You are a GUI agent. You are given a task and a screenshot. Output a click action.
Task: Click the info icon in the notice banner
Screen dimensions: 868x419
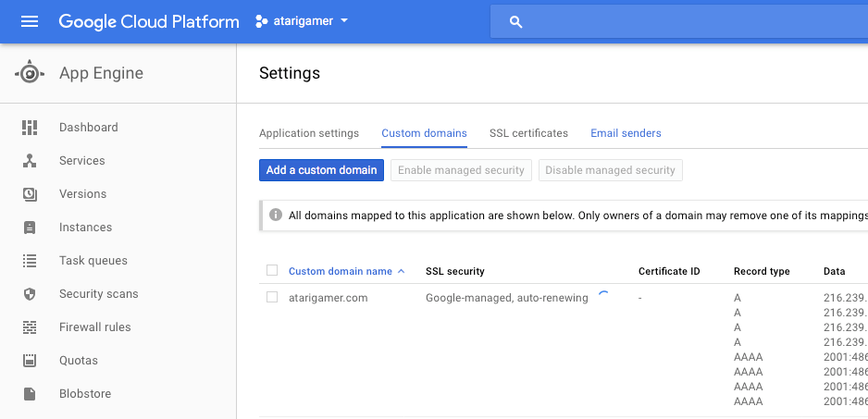tap(276, 215)
